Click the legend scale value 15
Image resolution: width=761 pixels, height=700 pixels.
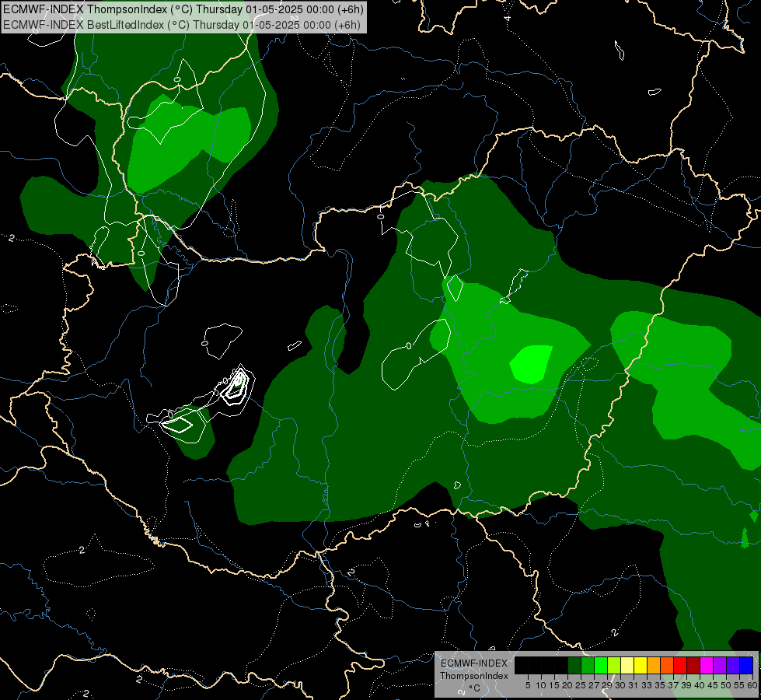554,685
